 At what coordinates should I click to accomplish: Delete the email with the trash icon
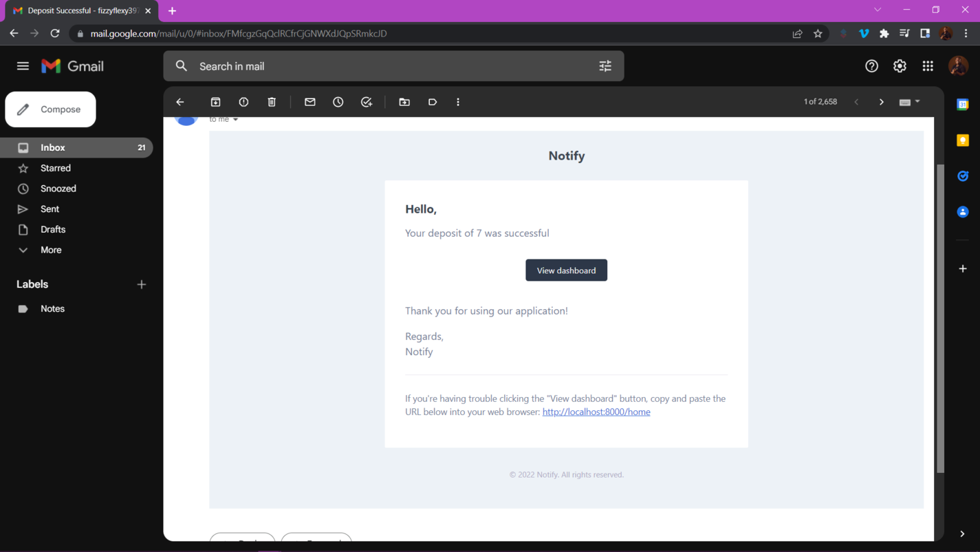click(272, 102)
